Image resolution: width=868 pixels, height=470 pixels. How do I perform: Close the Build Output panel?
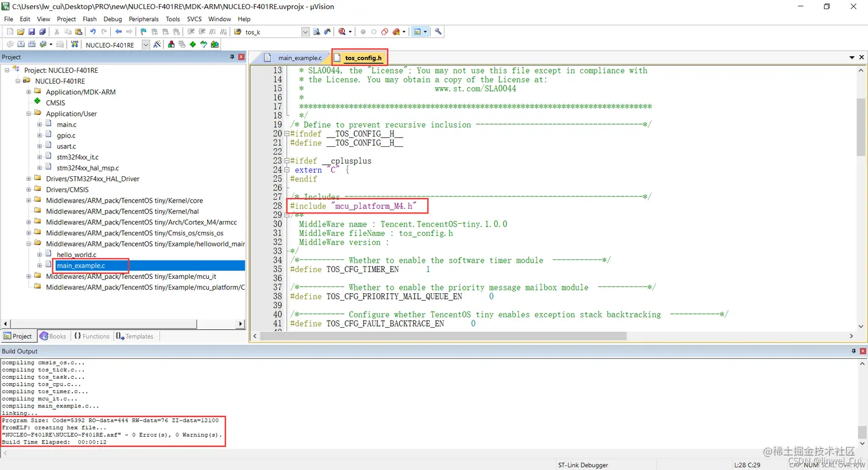[862, 351]
